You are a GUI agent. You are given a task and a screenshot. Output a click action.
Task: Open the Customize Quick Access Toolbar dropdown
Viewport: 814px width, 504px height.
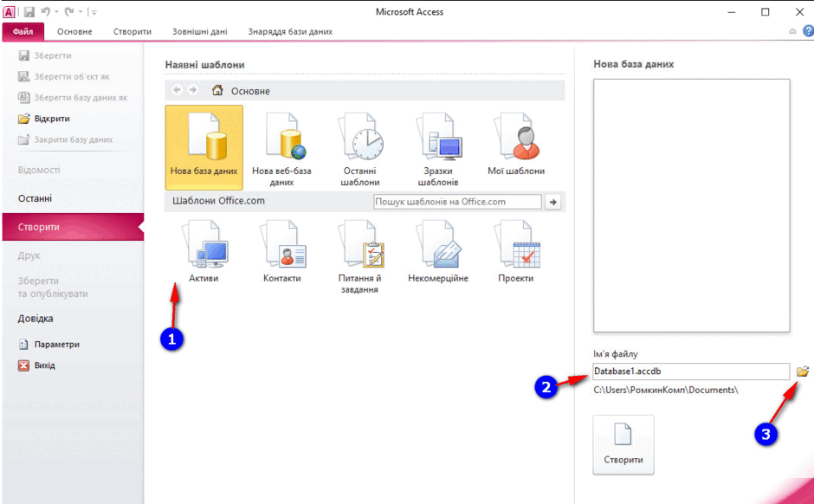pos(94,12)
